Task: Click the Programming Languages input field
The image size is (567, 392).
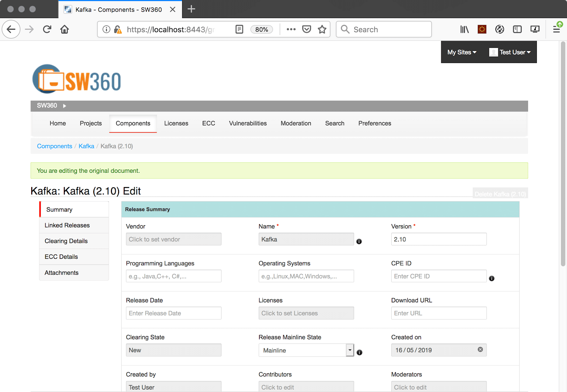Action: [x=174, y=276]
